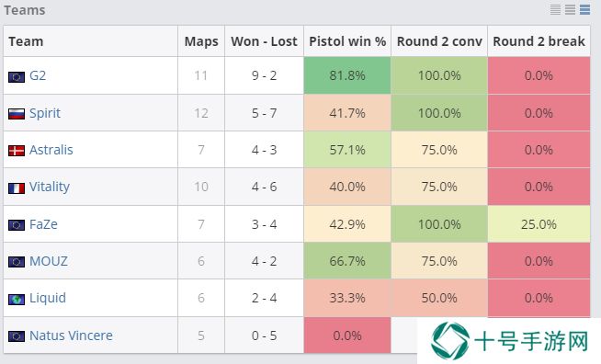Open the MOUZ team link
The height and width of the screenshot is (364, 601).
49,261
